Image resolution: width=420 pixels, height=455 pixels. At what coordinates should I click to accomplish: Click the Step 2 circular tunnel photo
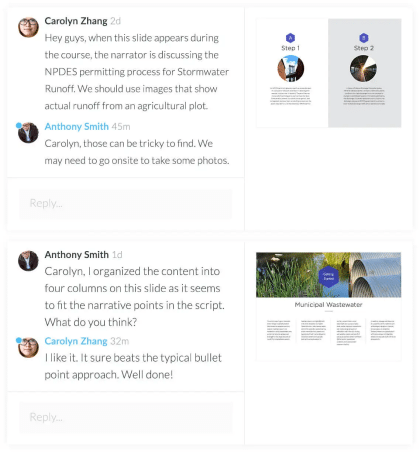[x=364, y=69]
